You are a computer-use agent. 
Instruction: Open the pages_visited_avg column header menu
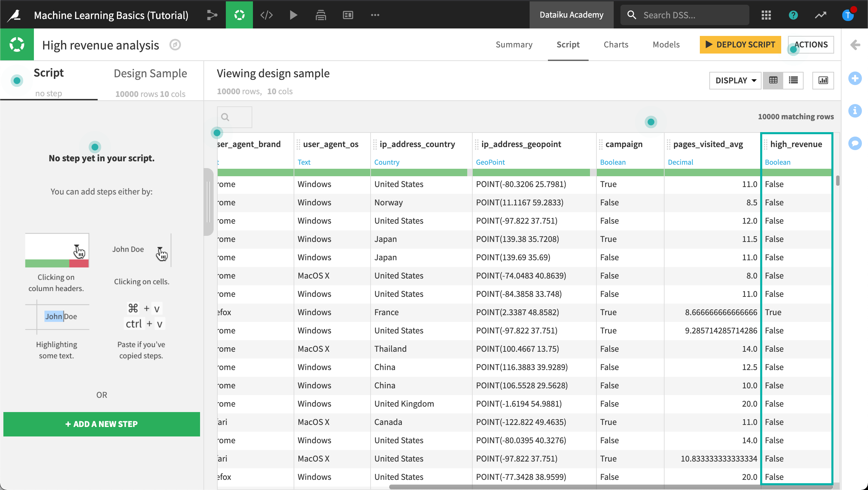[x=708, y=144]
